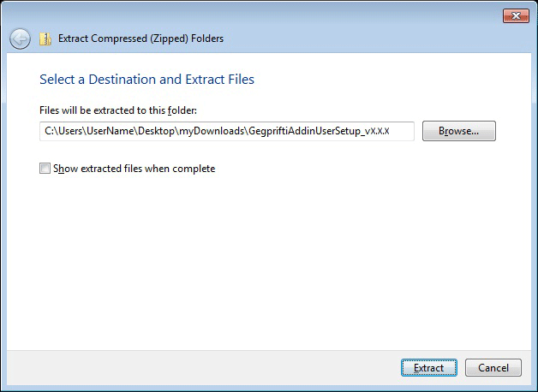Cancel the extraction wizard
538x392 pixels.
(x=493, y=368)
